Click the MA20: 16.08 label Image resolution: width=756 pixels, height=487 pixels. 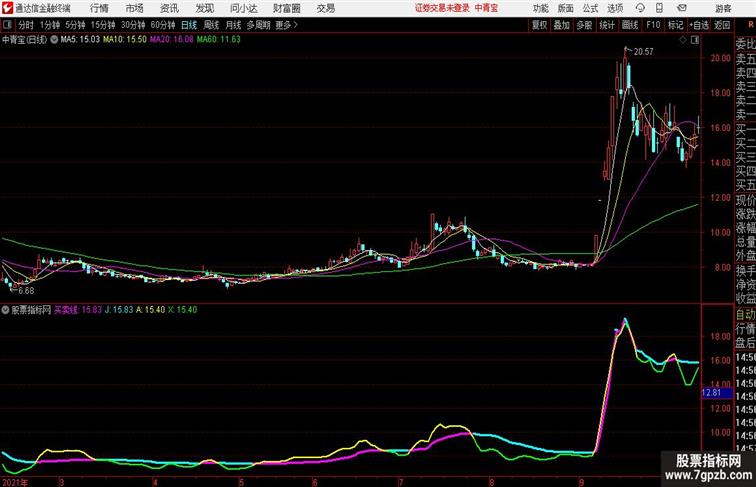[172, 40]
